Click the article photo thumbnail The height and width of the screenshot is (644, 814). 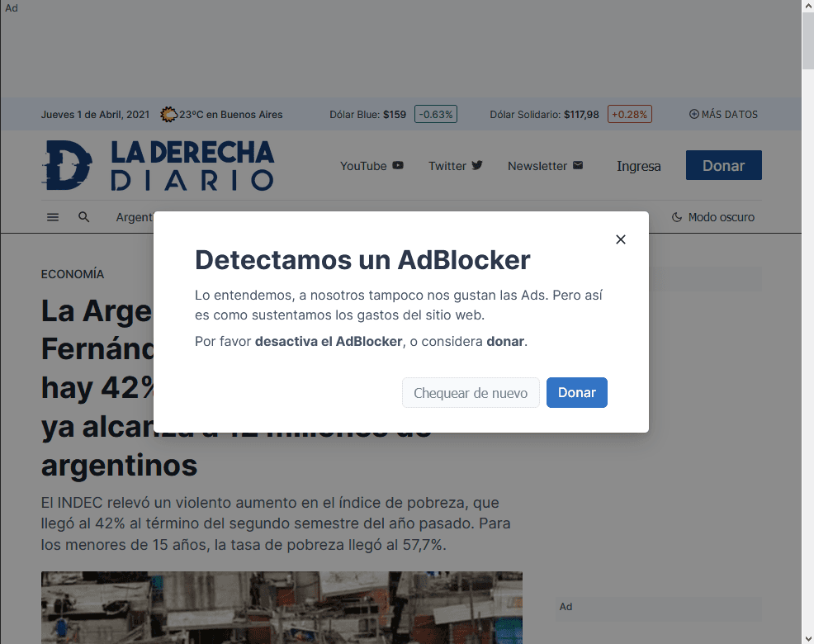282,608
